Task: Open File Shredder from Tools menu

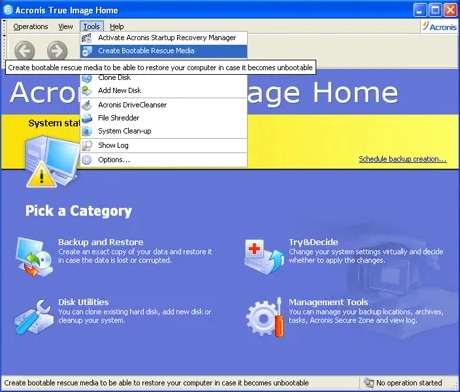Action: point(164,118)
